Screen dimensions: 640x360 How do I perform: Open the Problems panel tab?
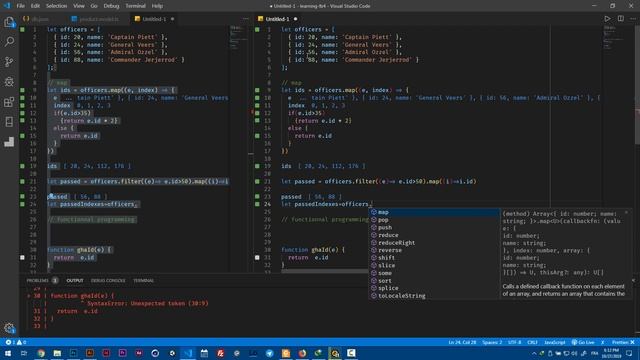click(42, 280)
